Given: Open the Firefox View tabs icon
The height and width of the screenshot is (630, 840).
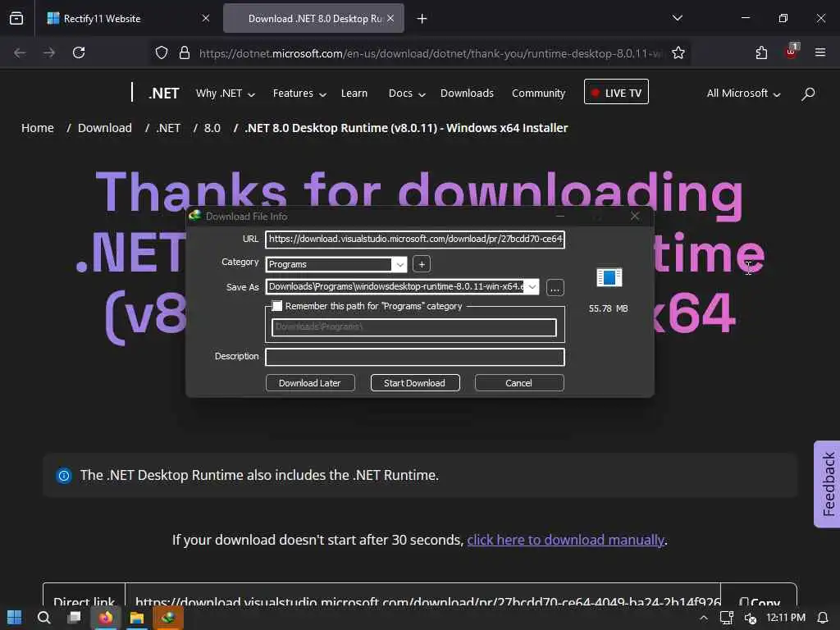Looking at the screenshot, I should 16,18.
